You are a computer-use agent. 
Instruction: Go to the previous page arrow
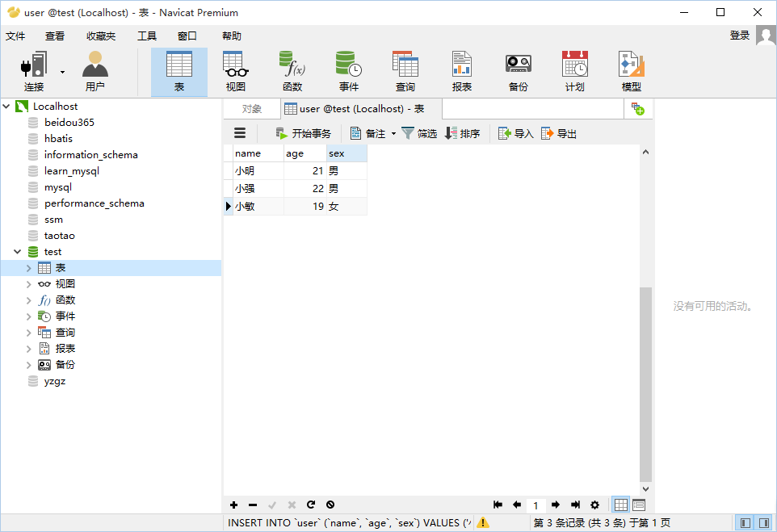pos(517,505)
